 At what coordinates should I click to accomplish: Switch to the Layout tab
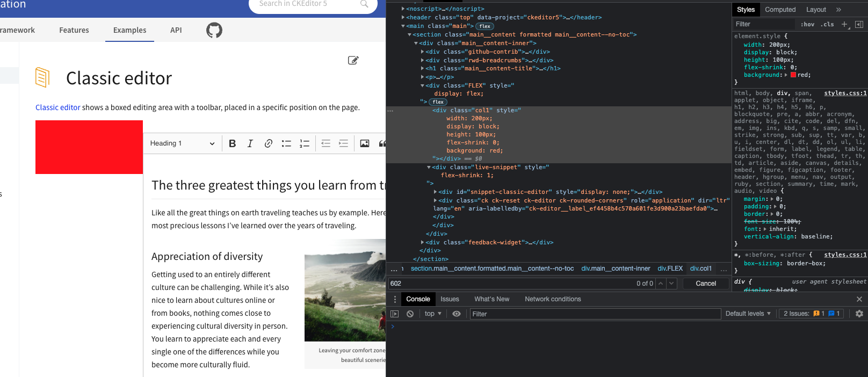coord(816,10)
